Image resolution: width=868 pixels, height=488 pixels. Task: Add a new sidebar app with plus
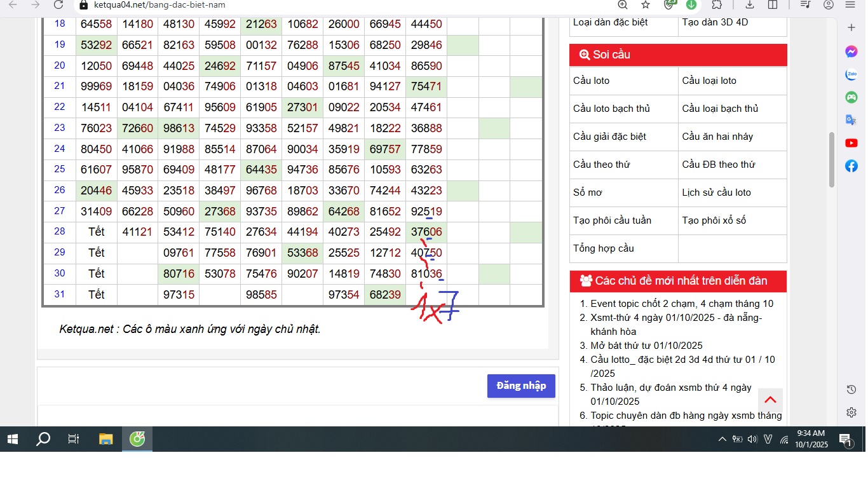click(851, 28)
